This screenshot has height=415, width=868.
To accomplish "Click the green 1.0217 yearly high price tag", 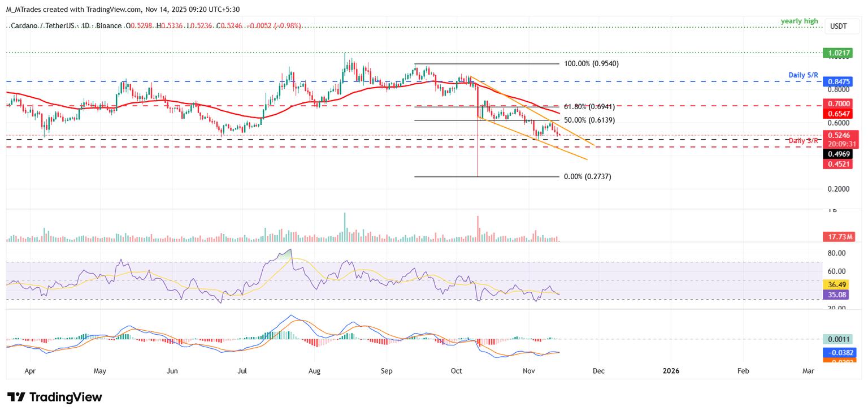I will tap(840, 52).
